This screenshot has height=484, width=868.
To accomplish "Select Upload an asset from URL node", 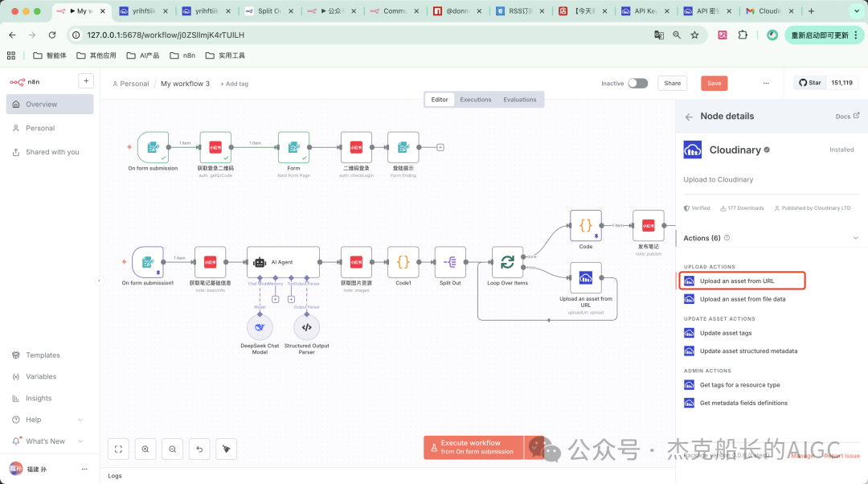I will [586, 278].
